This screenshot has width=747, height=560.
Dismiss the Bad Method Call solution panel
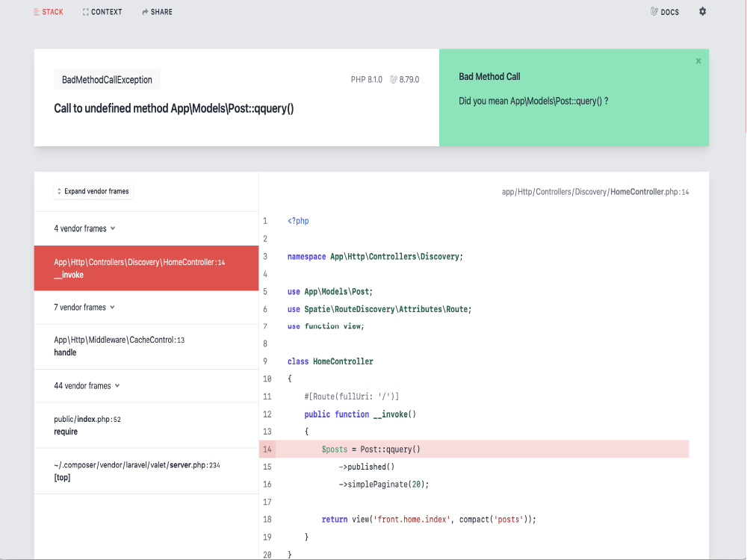(698, 61)
